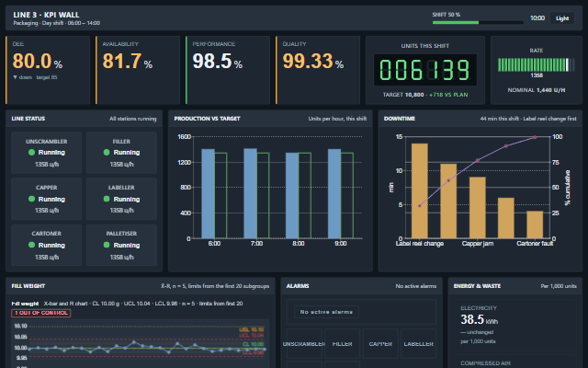The width and height of the screenshot is (588, 368).
Task: Select the blue 6:00 production bar
Action: tap(209, 194)
